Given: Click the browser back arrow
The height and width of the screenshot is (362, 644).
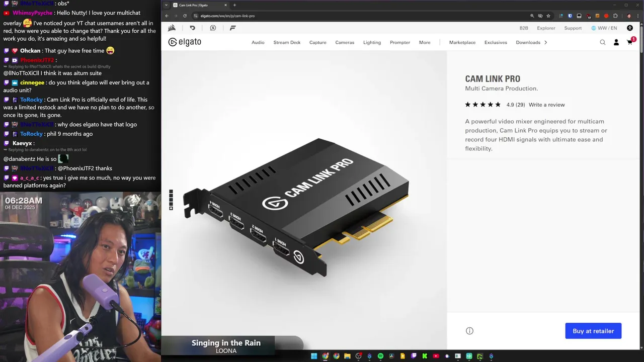Looking at the screenshot, I should [x=167, y=16].
